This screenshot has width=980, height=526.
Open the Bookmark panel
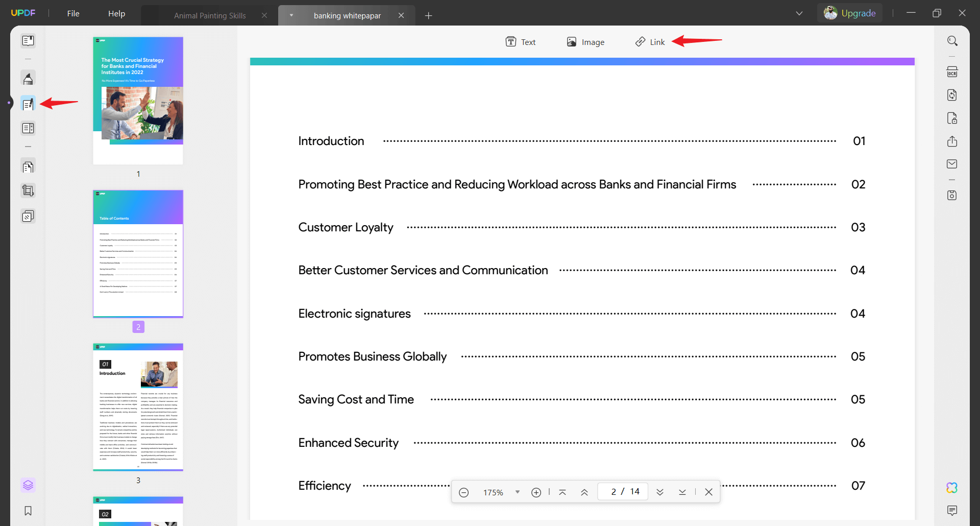(28, 511)
